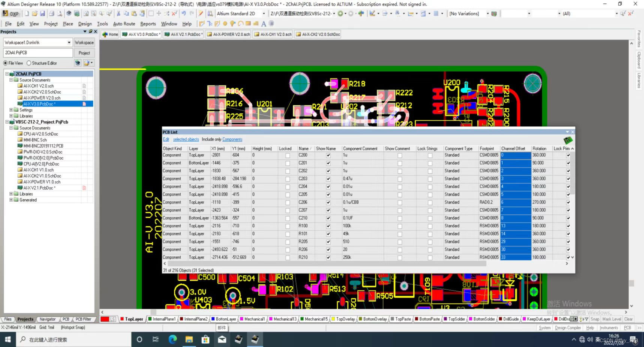This screenshot has height=347, width=644.
Task: Click the red current layer color swatch
Action: click(x=105, y=319)
